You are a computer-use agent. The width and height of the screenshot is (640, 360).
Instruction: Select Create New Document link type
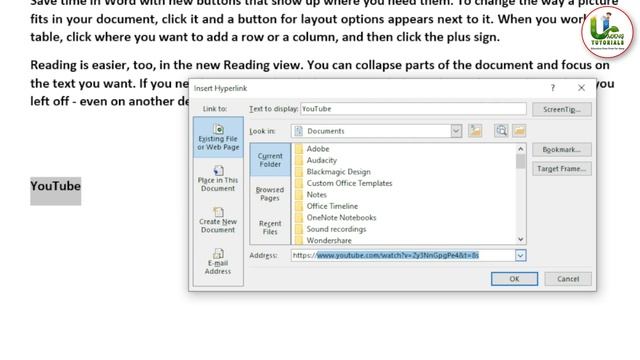(x=218, y=220)
